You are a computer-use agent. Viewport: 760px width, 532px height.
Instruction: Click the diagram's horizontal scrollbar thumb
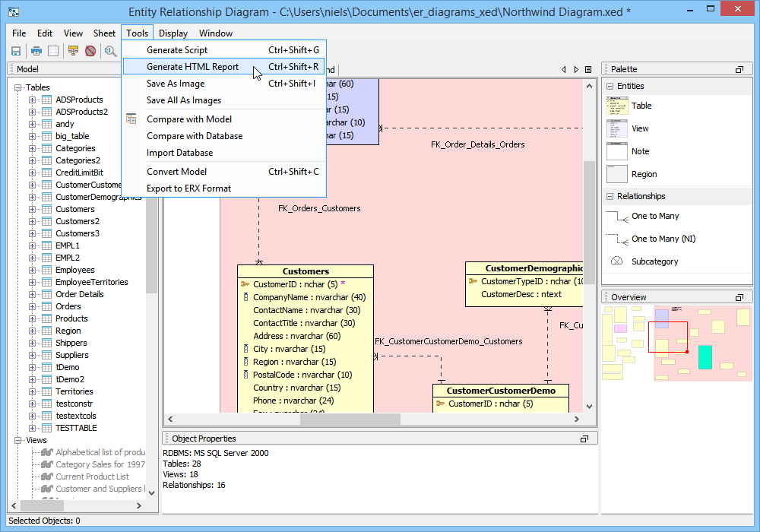click(x=350, y=419)
